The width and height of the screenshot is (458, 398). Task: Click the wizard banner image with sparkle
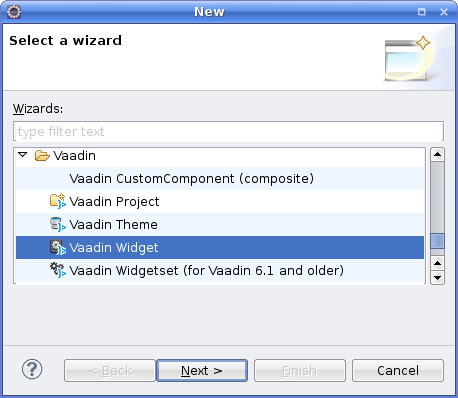(x=408, y=58)
